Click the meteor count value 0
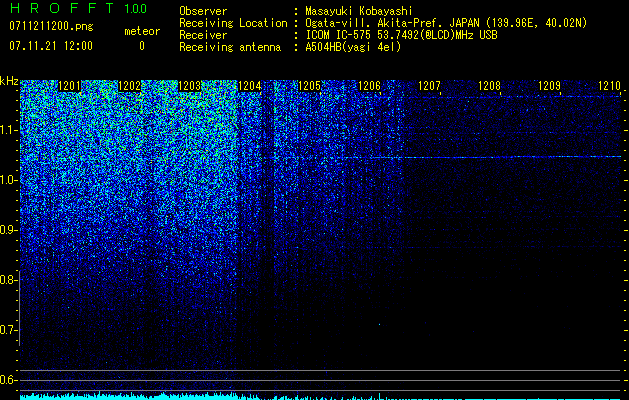629x400 pixels. click(142, 46)
